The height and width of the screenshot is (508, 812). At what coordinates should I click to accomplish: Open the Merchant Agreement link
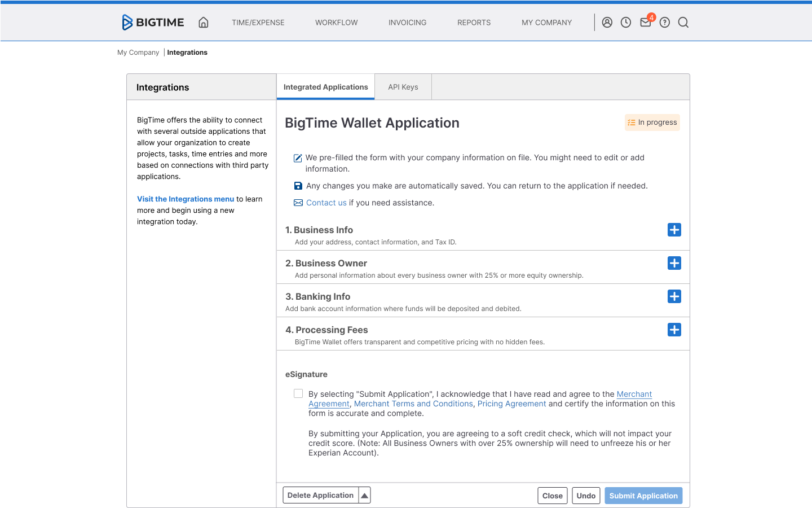click(634, 394)
